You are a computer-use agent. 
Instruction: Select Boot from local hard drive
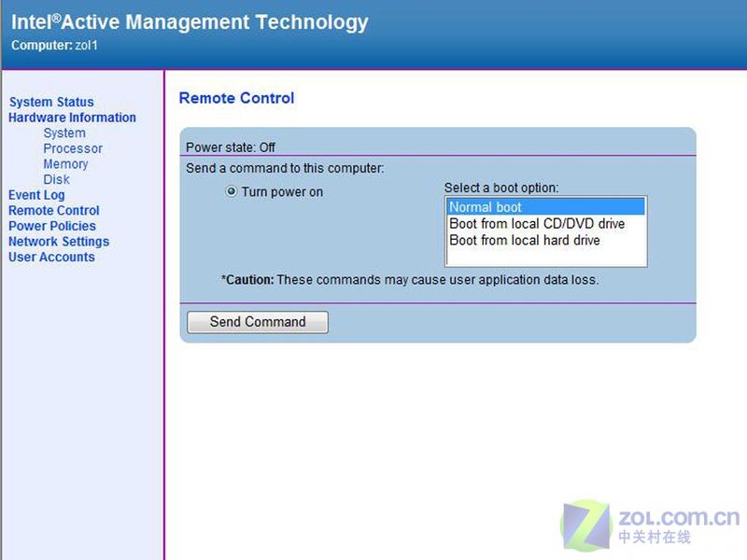click(546, 240)
